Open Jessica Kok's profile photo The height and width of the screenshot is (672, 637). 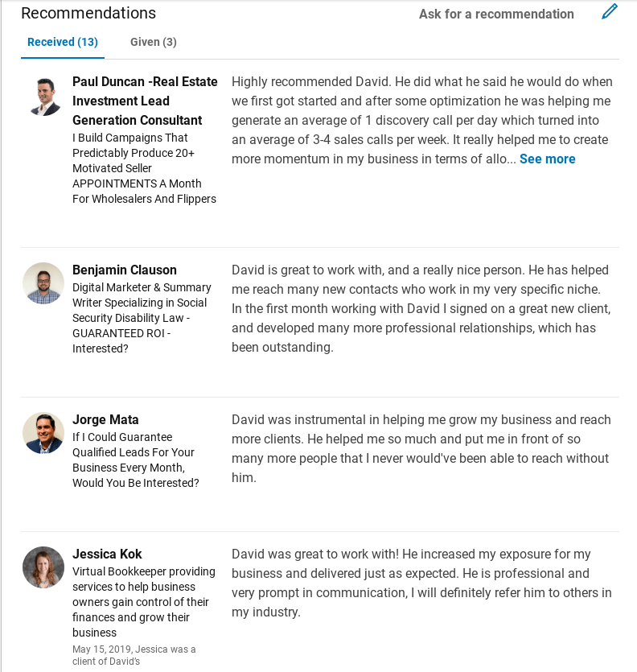pos(43,567)
